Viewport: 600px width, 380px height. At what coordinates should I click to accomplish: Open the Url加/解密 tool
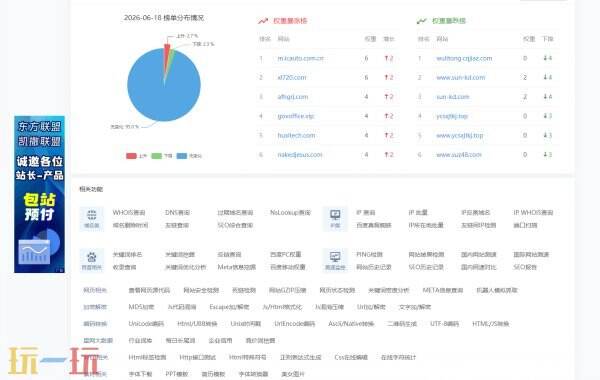point(371,307)
